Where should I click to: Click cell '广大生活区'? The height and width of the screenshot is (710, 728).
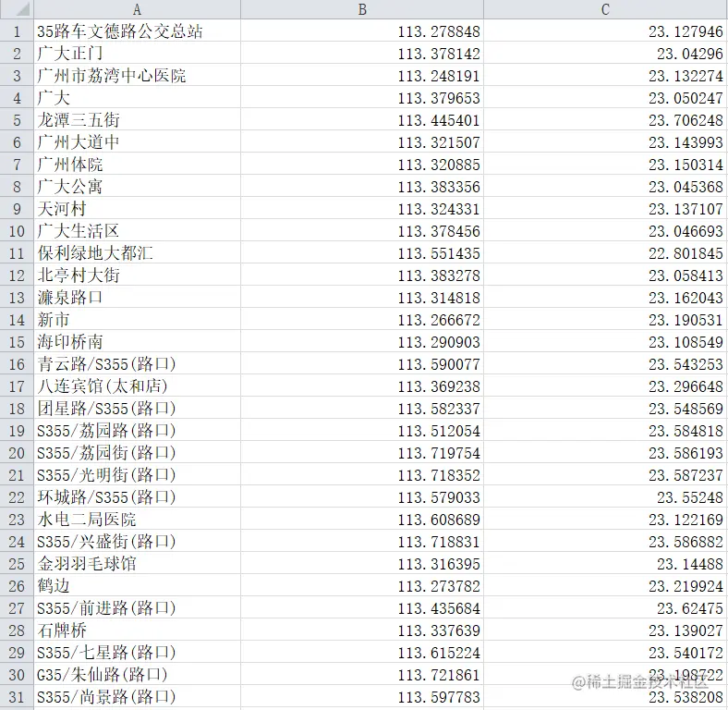click(x=137, y=230)
